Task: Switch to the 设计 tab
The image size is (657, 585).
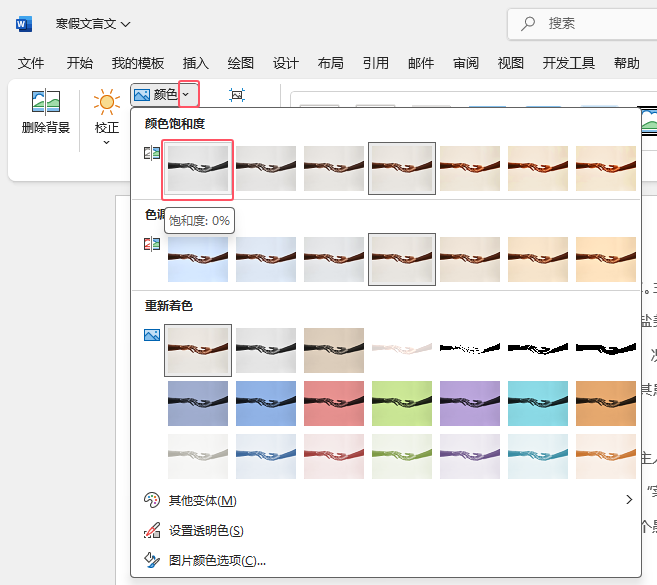Action: (x=286, y=63)
